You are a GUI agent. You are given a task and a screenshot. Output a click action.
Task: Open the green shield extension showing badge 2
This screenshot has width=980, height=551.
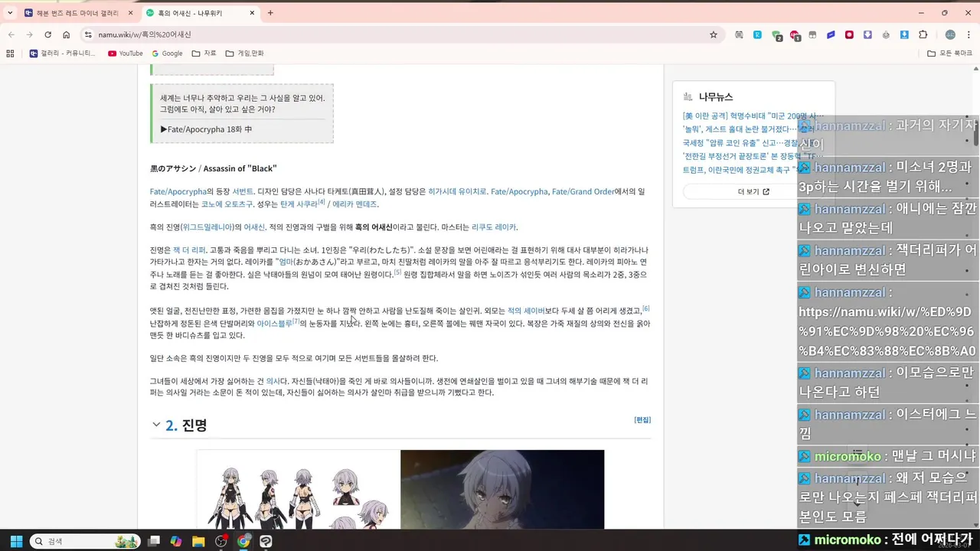point(776,35)
